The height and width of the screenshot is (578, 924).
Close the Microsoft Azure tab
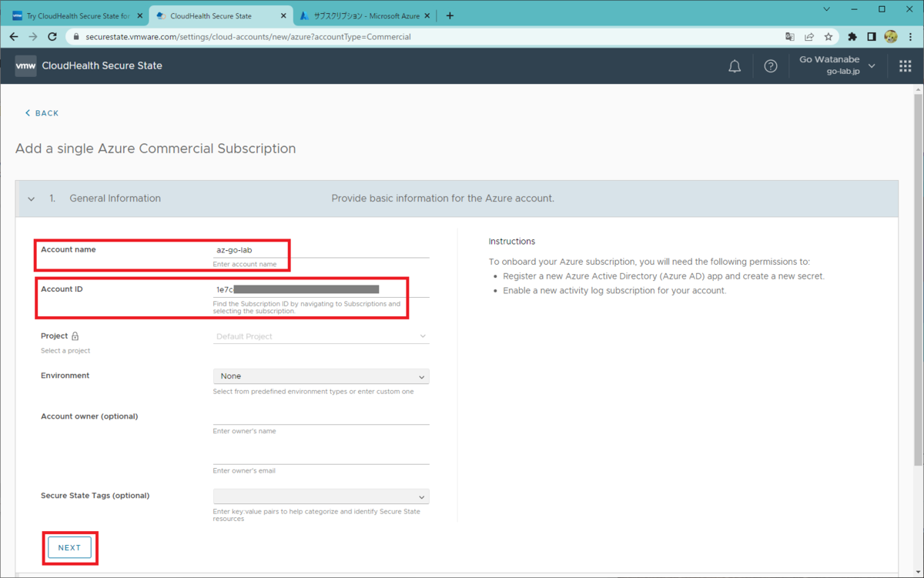click(x=428, y=15)
